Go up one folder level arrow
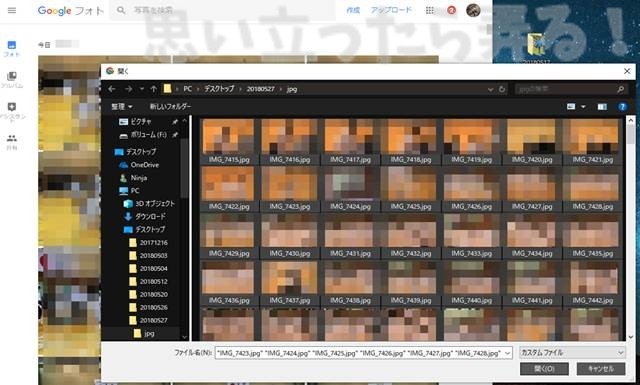This screenshot has height=385, width=640. [153, 89]
